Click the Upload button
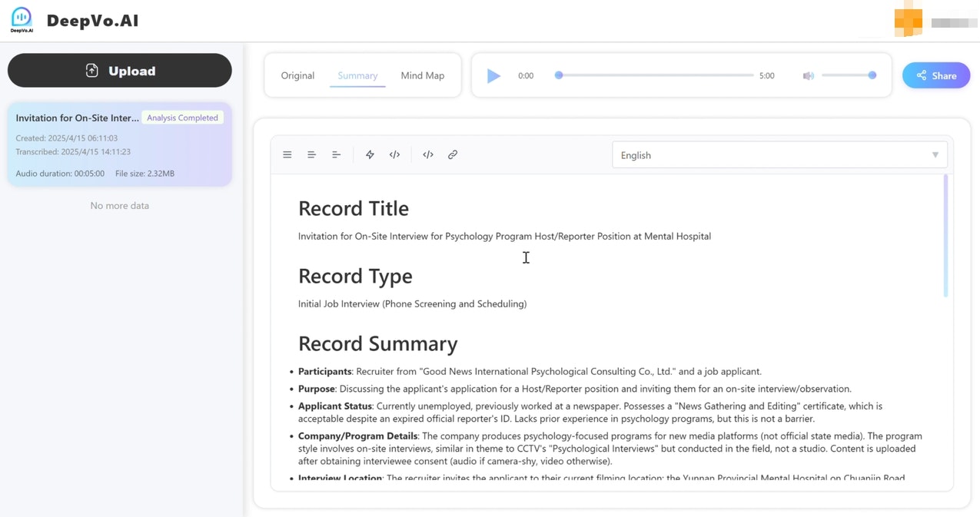This screenshot has width=980, height=517. (x=119, y=71)
